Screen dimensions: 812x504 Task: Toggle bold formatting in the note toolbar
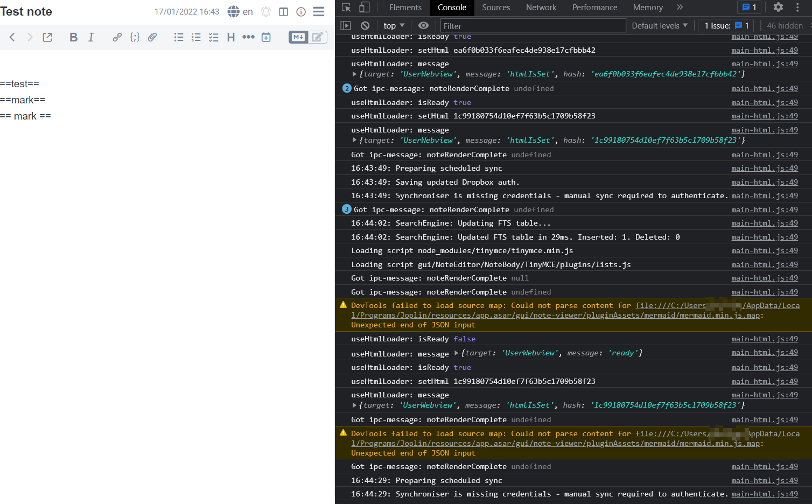(x=73, y=37)
